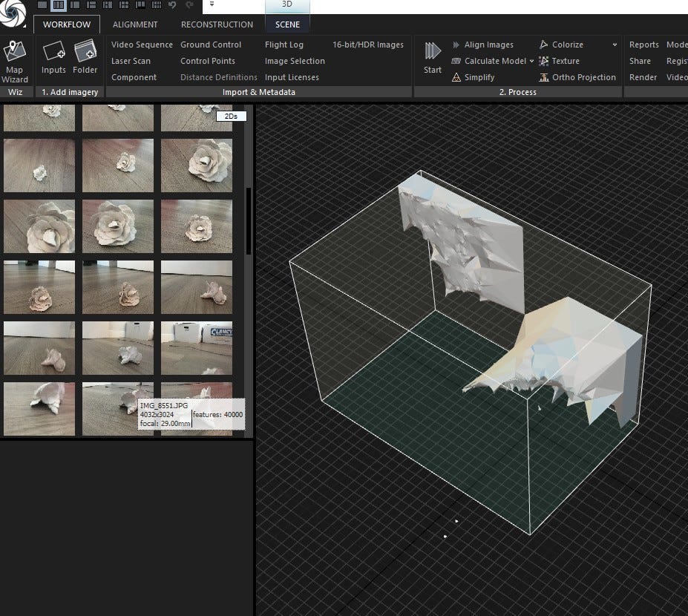Image resolution: width=688 pixels, height=616 pixels.
Task: Click the 'Import & Metadata' group label
Action: pyautogui.click(x=259, y=92)
